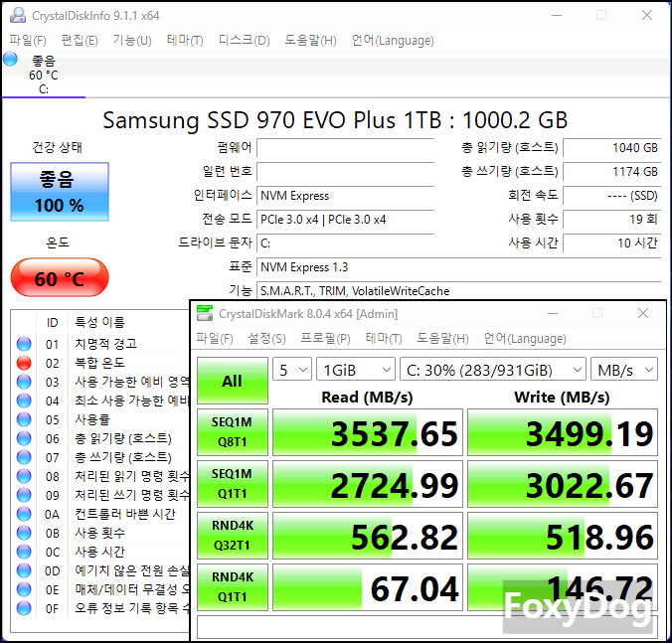This screenshot has width=672, height=643.
Task: Click the 좋음 100 % health status button
Action: pyautogui.click(x=60, y=192)
